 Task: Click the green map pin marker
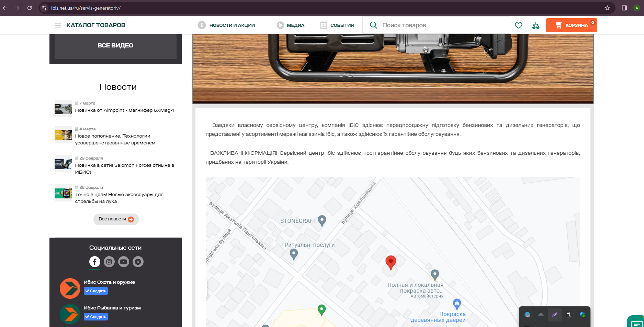click(321, 310)
